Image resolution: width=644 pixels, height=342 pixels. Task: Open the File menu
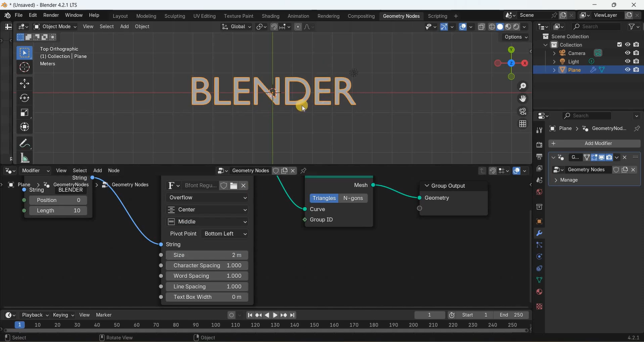[x=19, y=15]
